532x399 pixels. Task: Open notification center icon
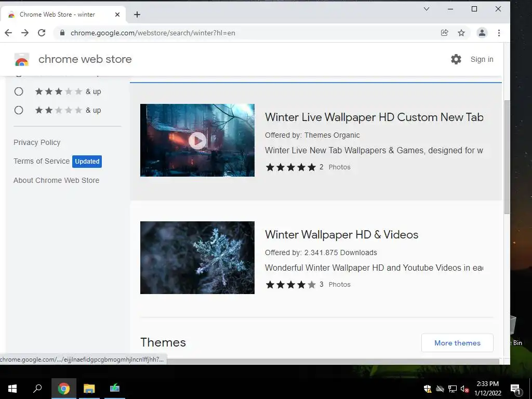click(515, 389)
